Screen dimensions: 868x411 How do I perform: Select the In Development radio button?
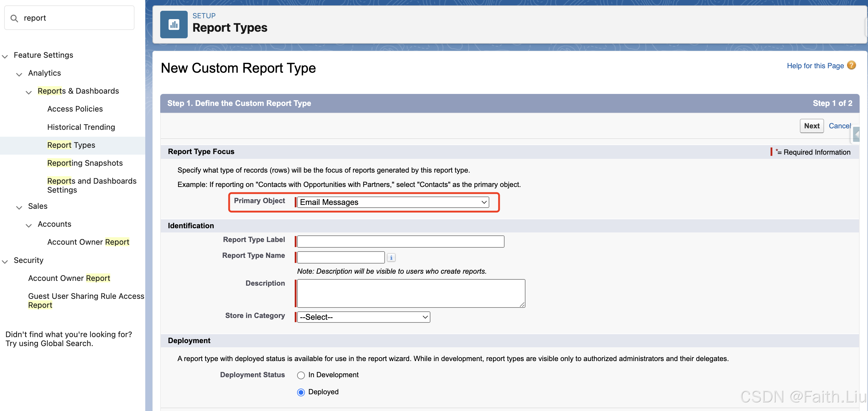[x=301, y=375]
